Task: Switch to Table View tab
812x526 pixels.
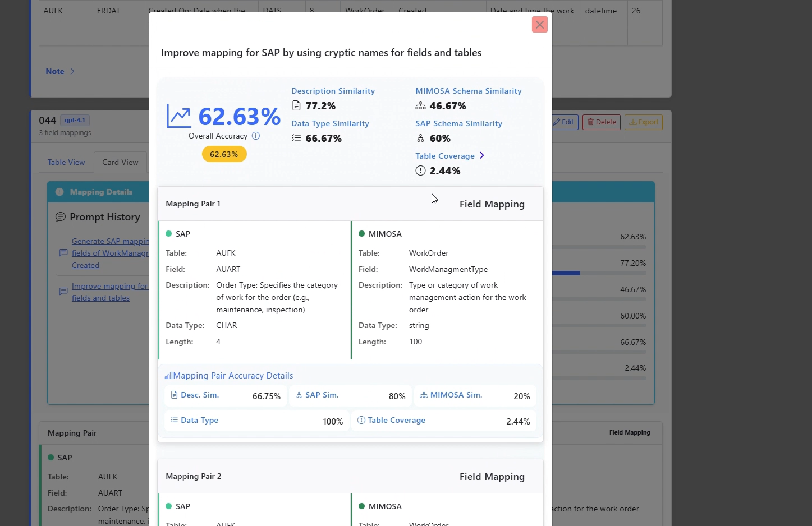Action: (66, 162)
